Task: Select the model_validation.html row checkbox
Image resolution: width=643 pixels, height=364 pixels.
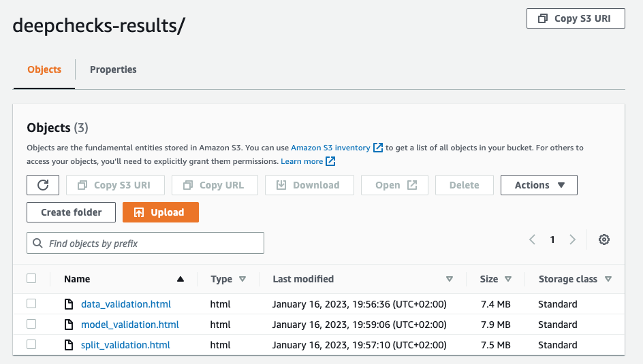Action: (31, 325)
